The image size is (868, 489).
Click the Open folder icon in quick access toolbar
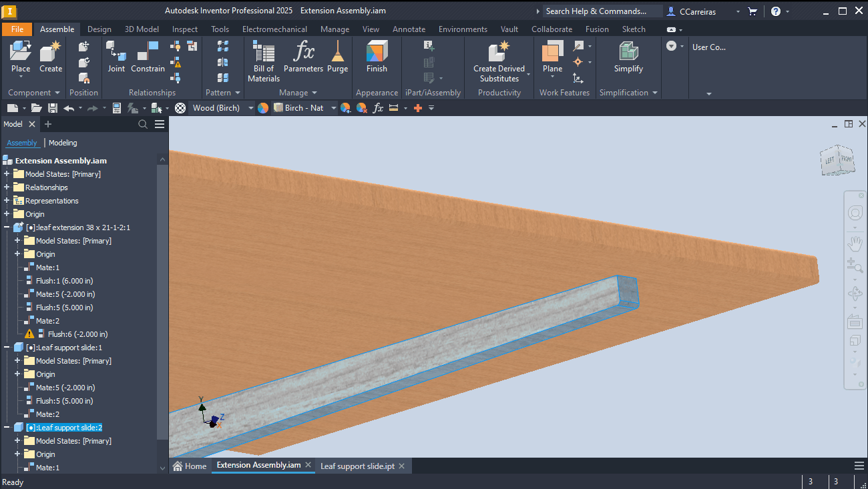pyautogui.click(x=36, y=108)
